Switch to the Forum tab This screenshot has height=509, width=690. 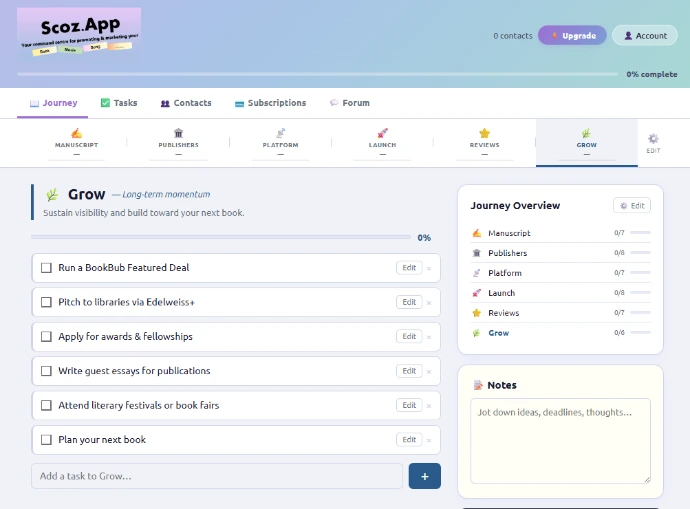(350, 103)
